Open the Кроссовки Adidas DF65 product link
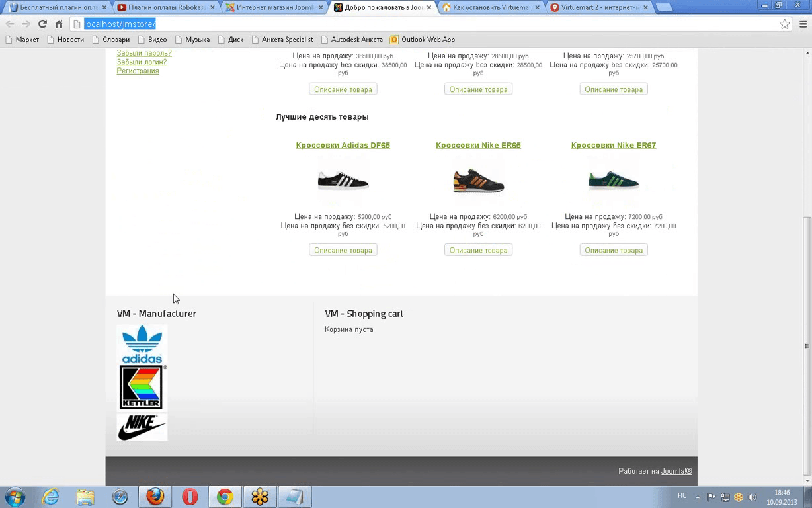This screenshot has height=508, width=812. (343, 145)
